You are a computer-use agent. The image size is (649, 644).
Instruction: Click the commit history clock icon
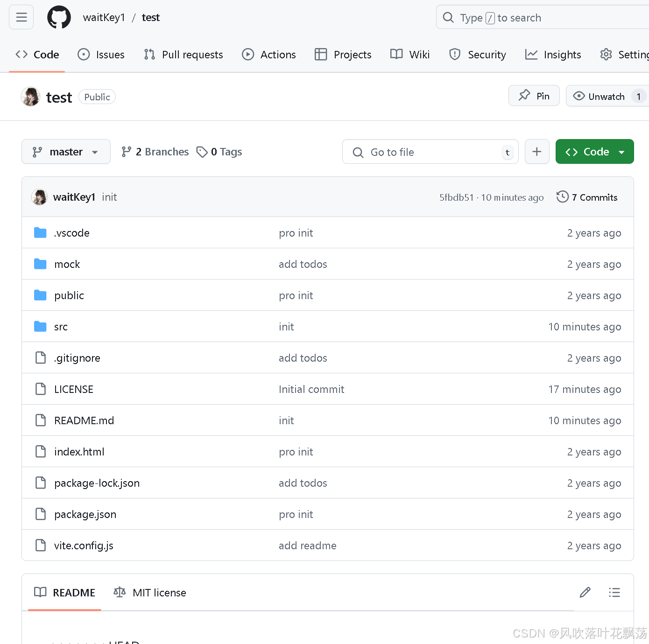click(563, 197)
